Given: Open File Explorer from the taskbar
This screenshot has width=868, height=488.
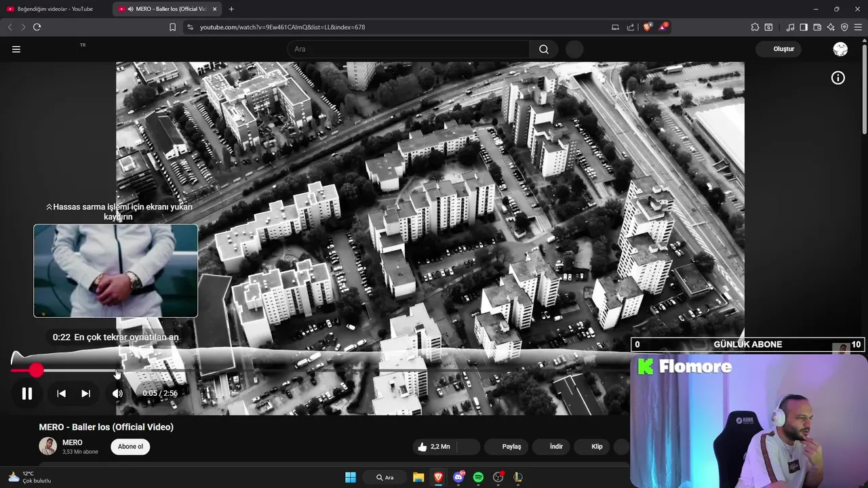Looking at the screenshot, I should [x=418, y=477].
